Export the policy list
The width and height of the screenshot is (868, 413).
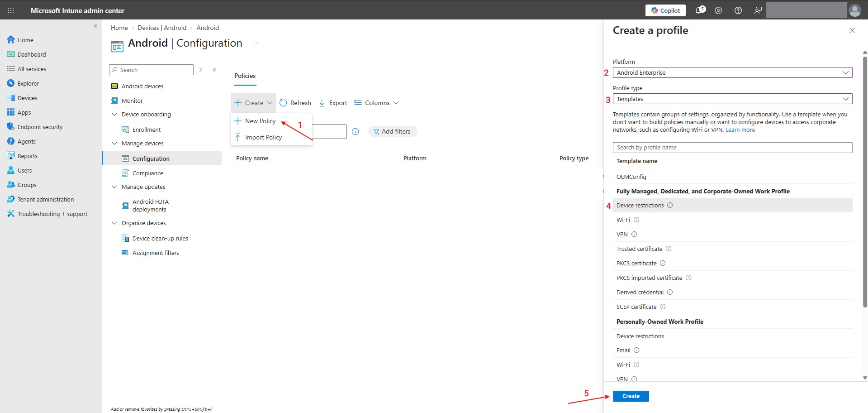pyautogui.click(x=333, y=103)
